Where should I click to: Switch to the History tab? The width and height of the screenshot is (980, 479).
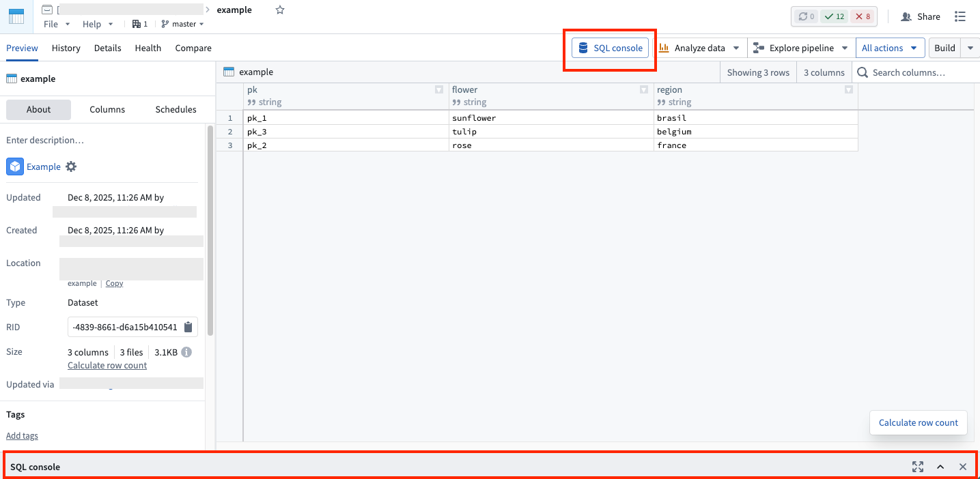pos(66,48)
